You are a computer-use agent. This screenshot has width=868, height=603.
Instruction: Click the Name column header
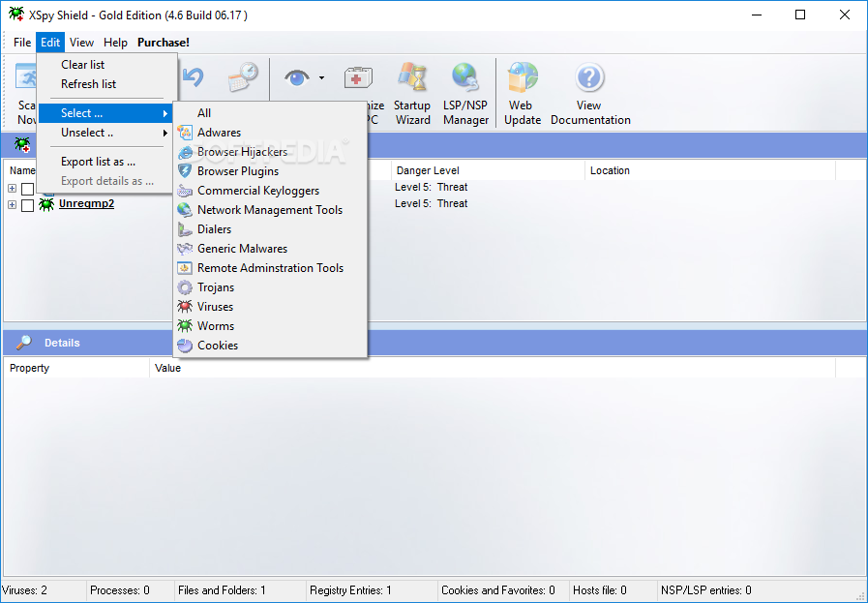[22, 170]
